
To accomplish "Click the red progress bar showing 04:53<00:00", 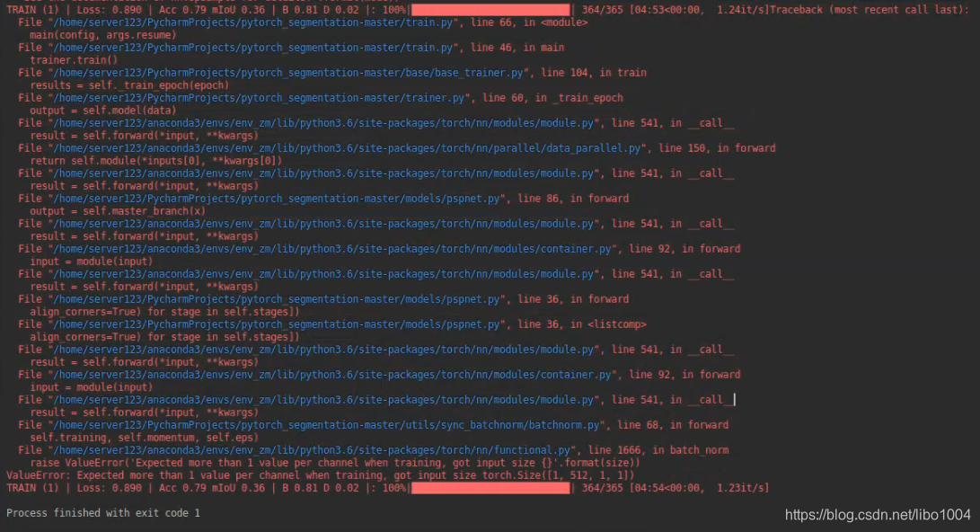I will tap(490, 10).
